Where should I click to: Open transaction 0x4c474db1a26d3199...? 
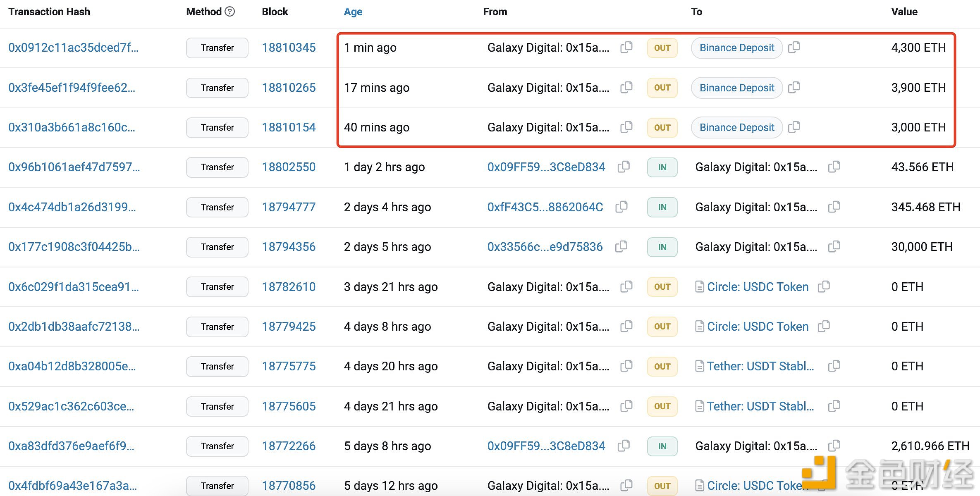point(72,207)
